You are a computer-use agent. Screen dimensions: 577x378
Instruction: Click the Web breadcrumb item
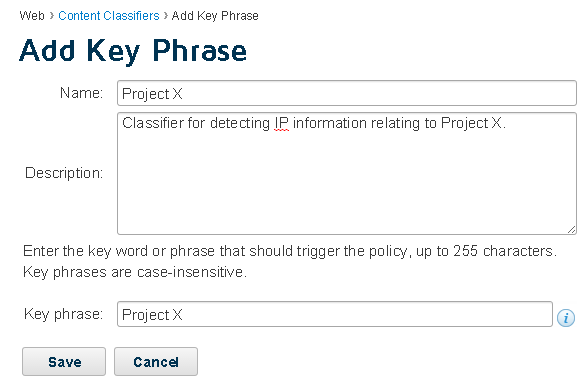pyautogui.click(x=32, y=16)
